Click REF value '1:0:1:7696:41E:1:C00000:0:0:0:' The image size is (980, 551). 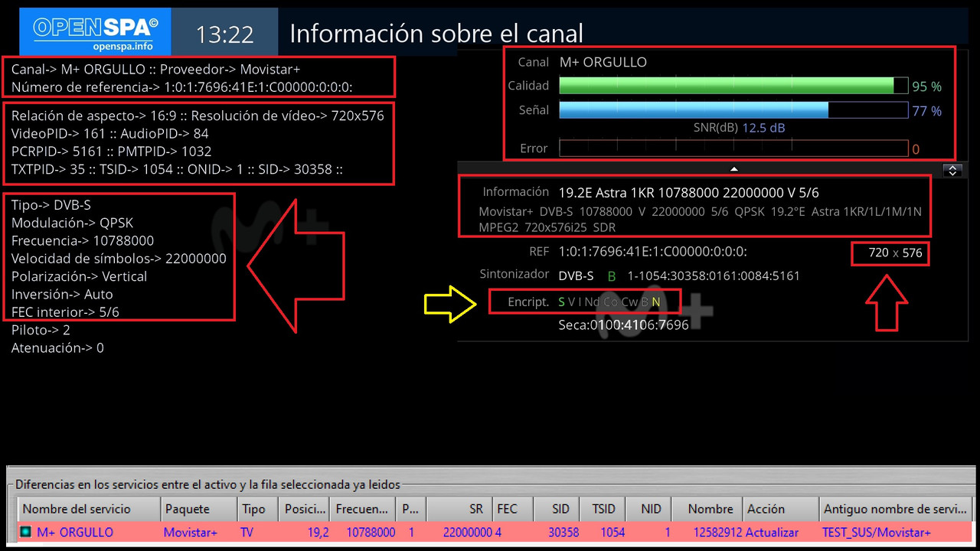(653, 251)
